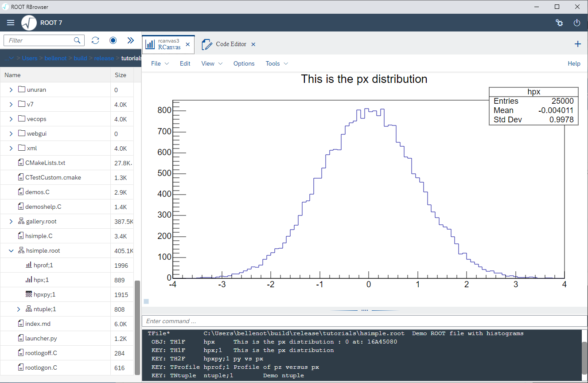Expand the gallery.root file

click(11, 222)
